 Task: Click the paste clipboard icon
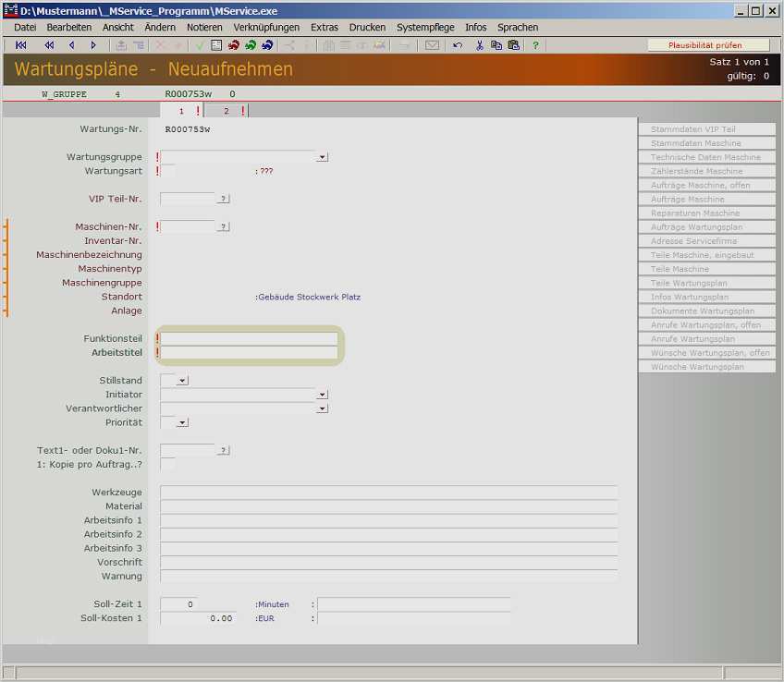click(x=513, y=44)
